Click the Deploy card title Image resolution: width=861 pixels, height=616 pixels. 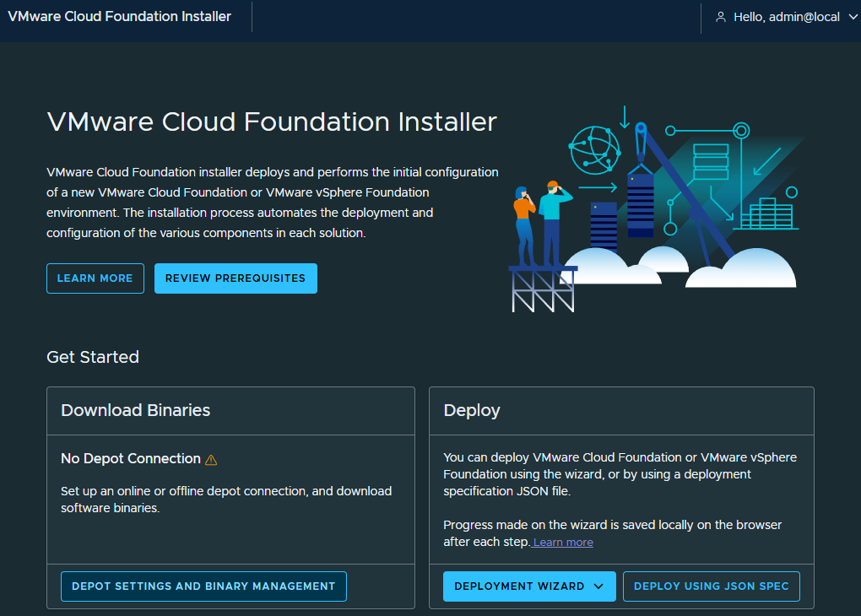[472, 411]
